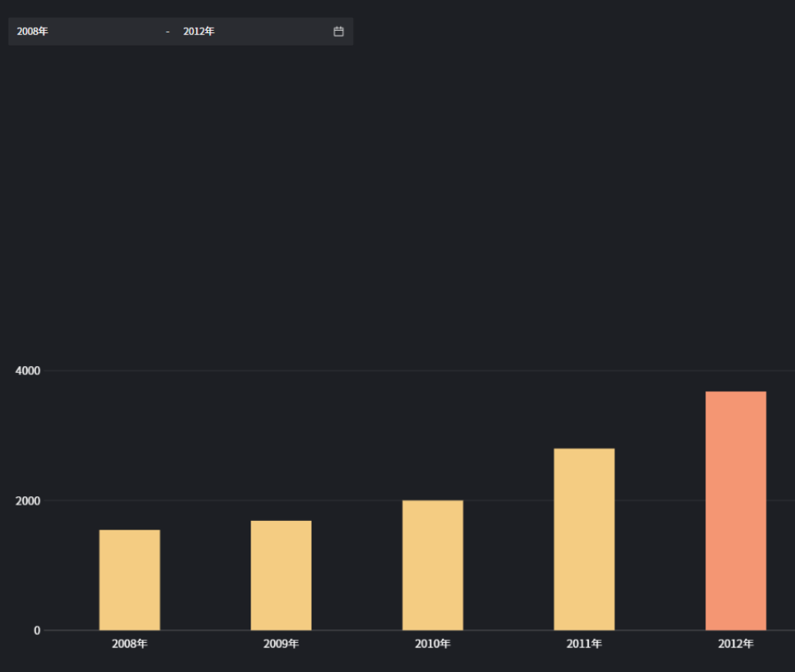The width and height of the screenshot is (795, 672).
Task: Click the 2011年 x-axis label
Action: click(584, 643)
